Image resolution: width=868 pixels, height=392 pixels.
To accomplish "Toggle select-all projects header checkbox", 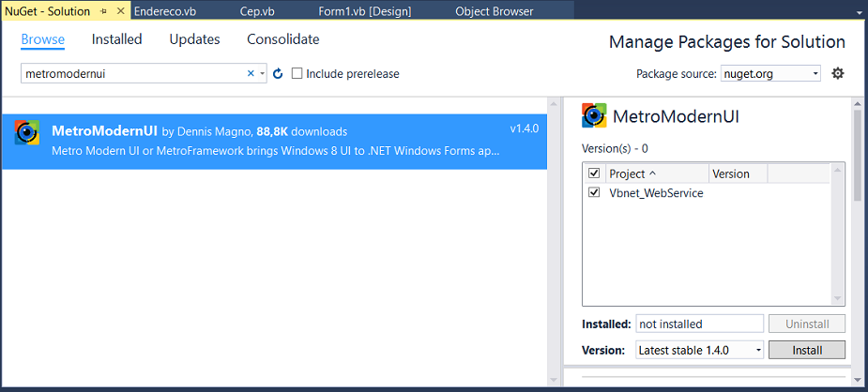I will coord(595,173).
